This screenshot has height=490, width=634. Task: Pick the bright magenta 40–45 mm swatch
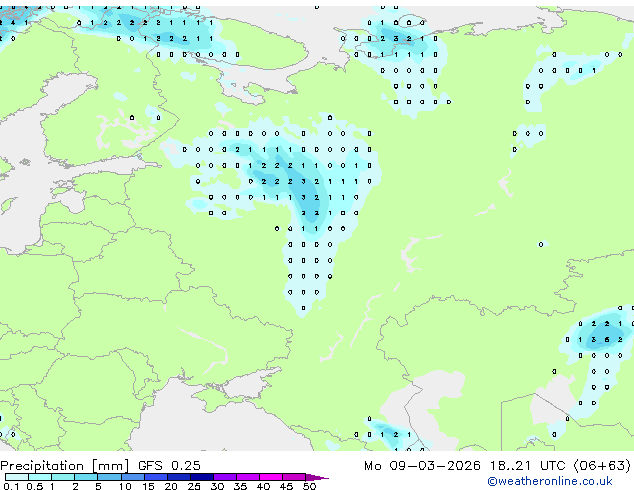pyautogui.click(x=271, y=477)
